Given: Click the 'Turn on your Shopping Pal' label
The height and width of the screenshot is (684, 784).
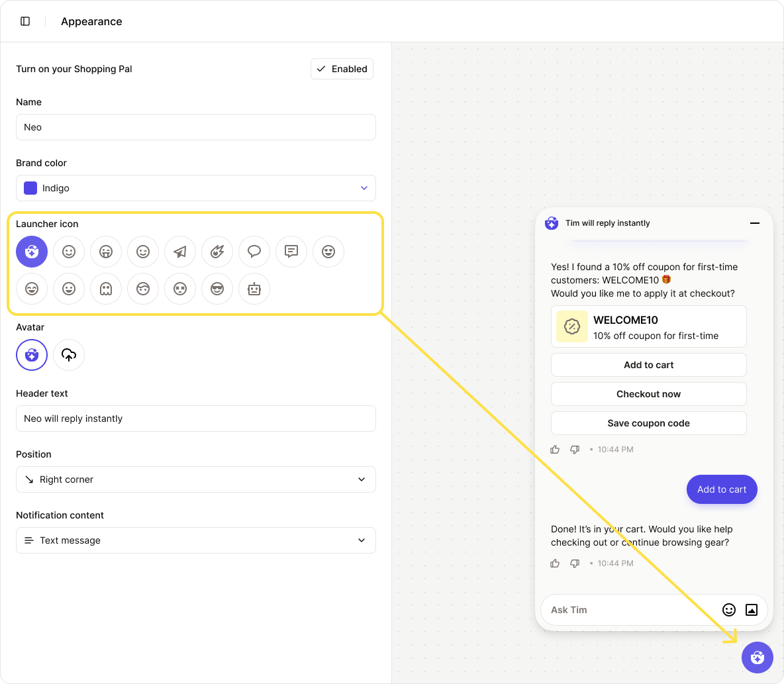Looking at the screenshot, I should [74, 69].
